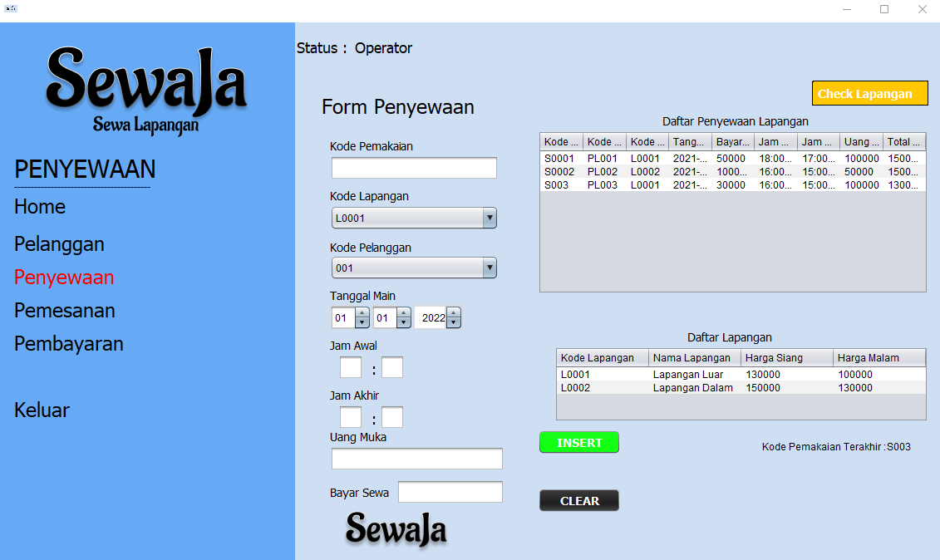Expand the Kode Pelanggan combo box

[490, 268]
